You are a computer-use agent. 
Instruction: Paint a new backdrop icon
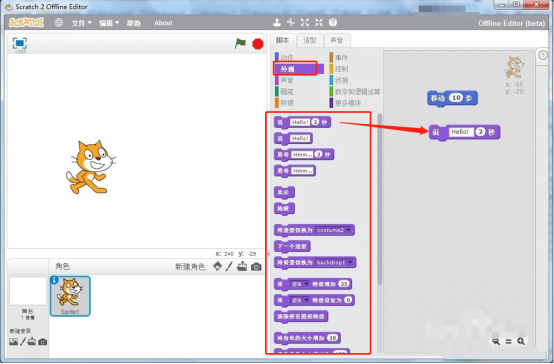(x=23, y=342)
